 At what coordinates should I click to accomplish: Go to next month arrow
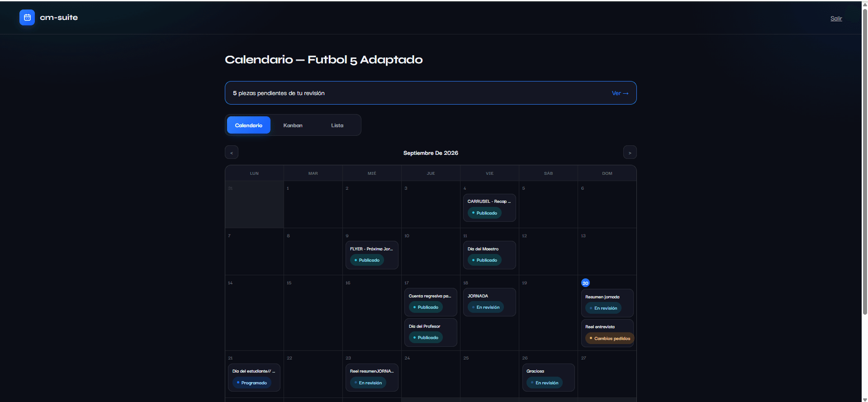coord(630,153)
